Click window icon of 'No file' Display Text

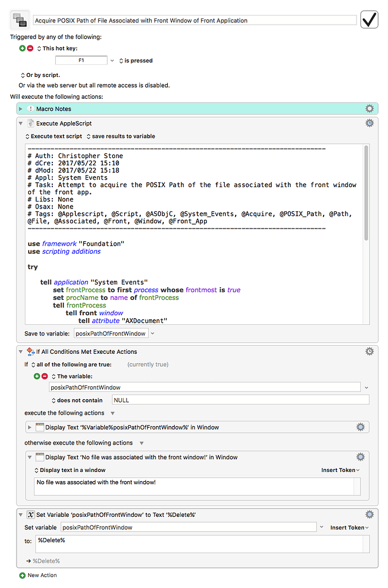click(x=40, y=457)
